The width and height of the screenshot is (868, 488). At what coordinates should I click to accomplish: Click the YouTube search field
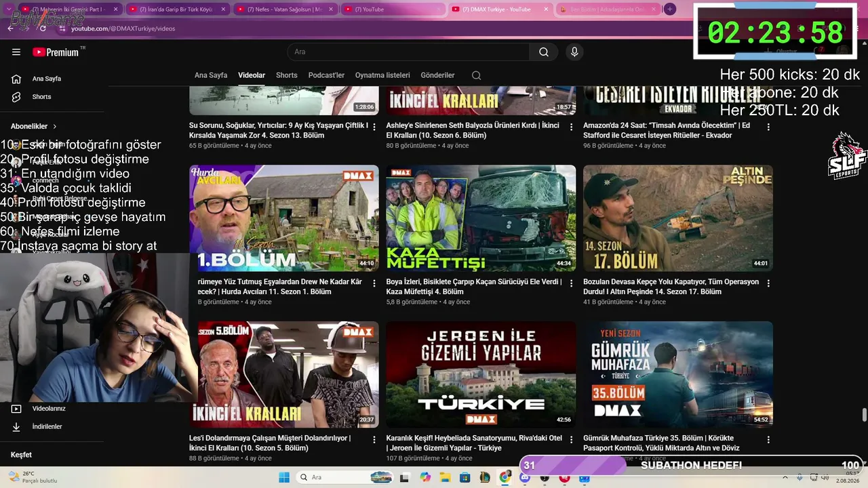point(409,52)
